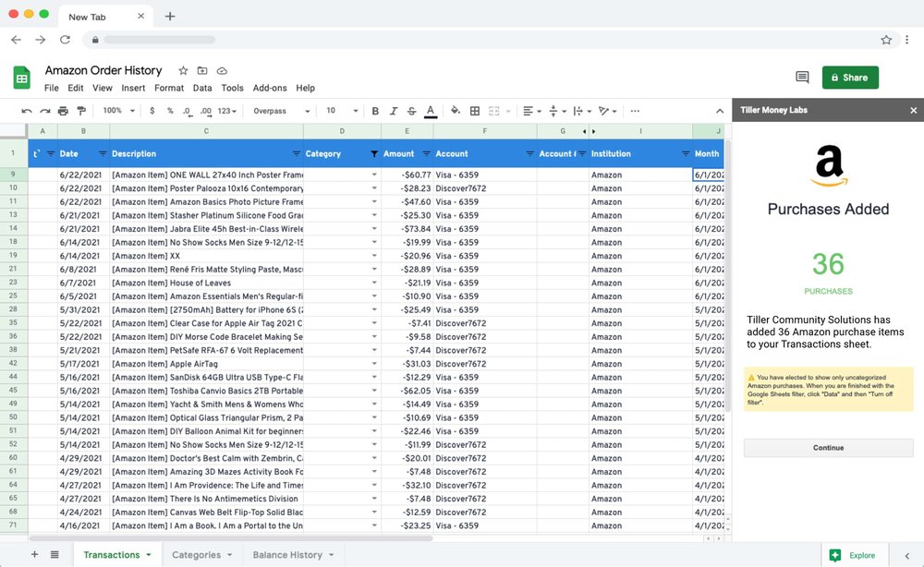Toggle italic formatting
This screenshot has width=924, height=567.
pyautogui.click(x=393, y=111)
